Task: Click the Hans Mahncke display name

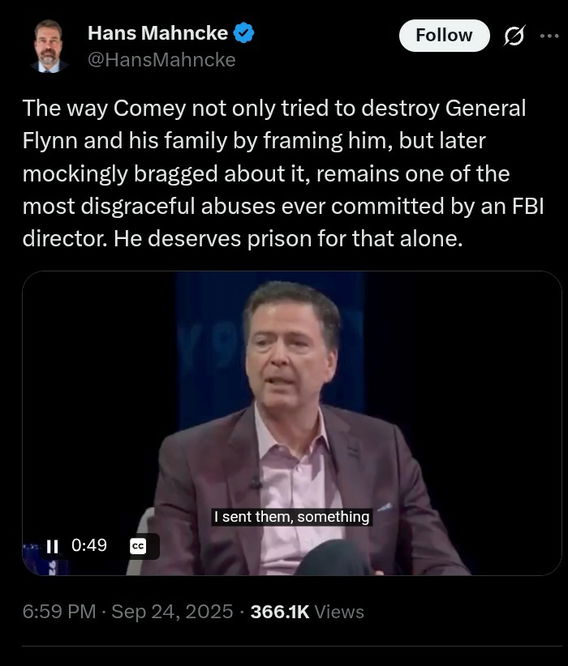Action: [158, 33]
